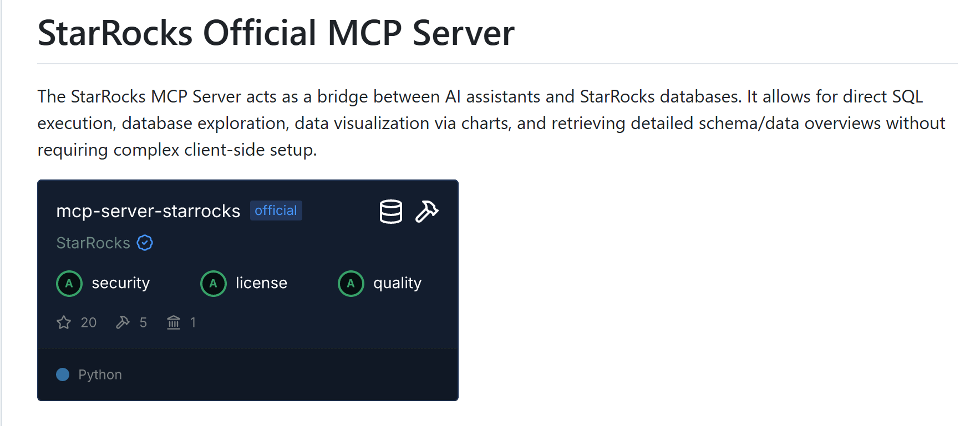
Task: Click the license grade A badge
Action: pyautogui.click(x=214, y=284)
